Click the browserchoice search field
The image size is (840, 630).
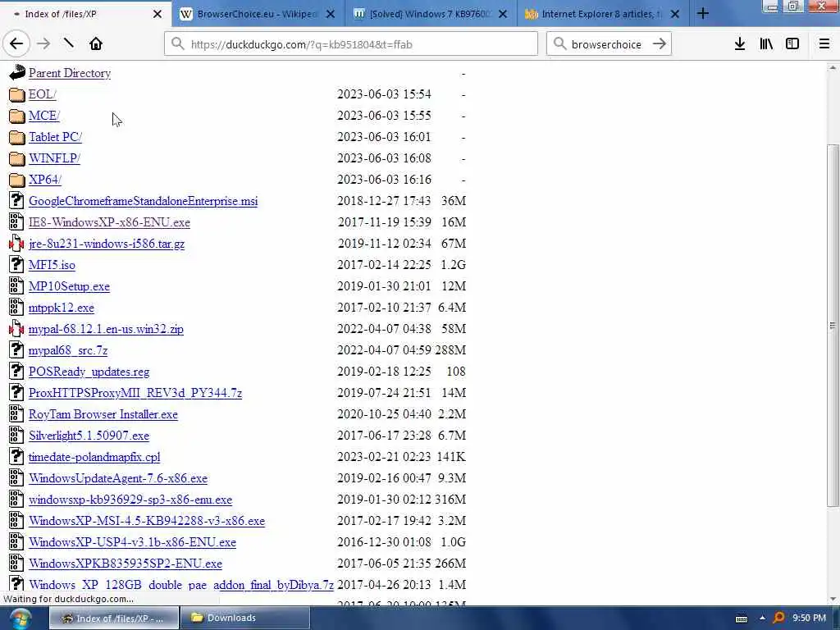608,44
